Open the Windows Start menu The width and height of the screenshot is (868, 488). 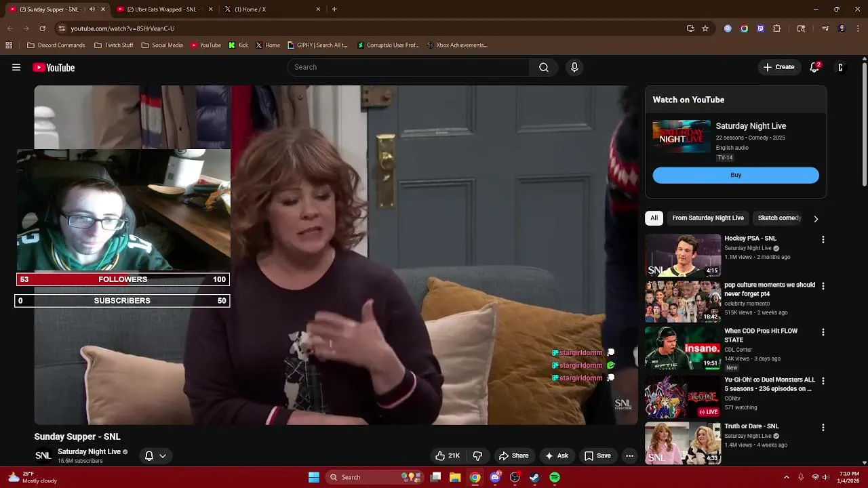tap(314, 477)
